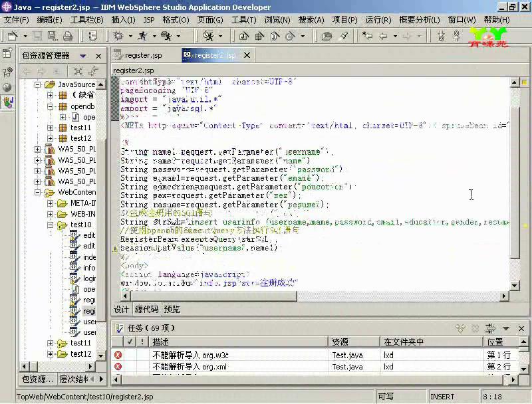Expand the META-INF folder node
Screen dimensions: 532x404
pos(51,203)
